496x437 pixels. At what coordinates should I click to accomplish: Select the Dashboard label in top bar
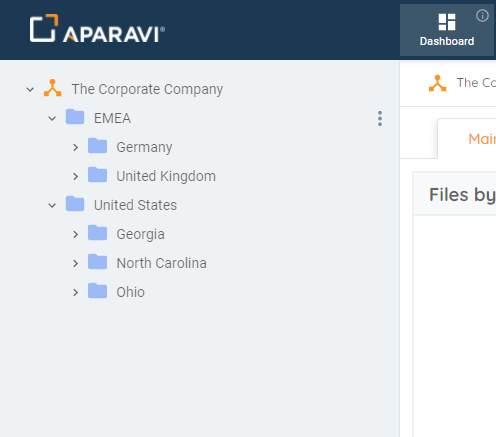coord(447,41)
